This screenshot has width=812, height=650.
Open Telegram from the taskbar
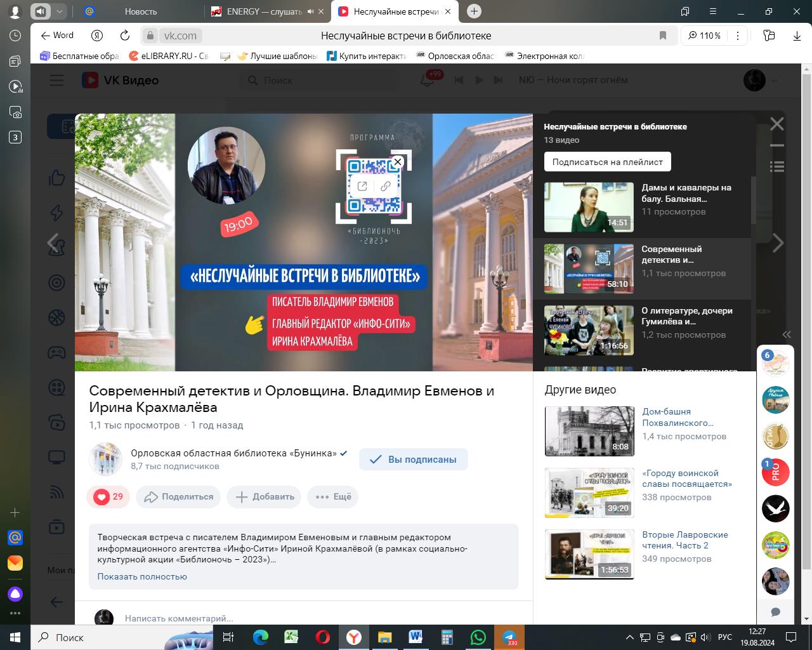coord(509,637)
